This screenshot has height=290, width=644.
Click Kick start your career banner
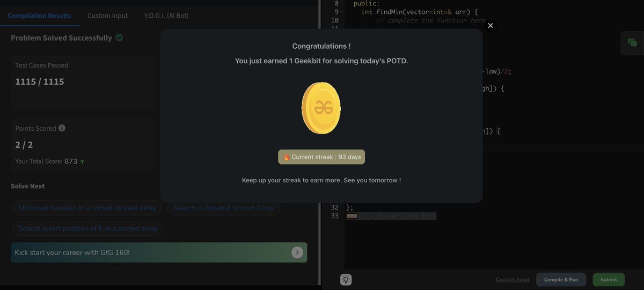[159, 252]
